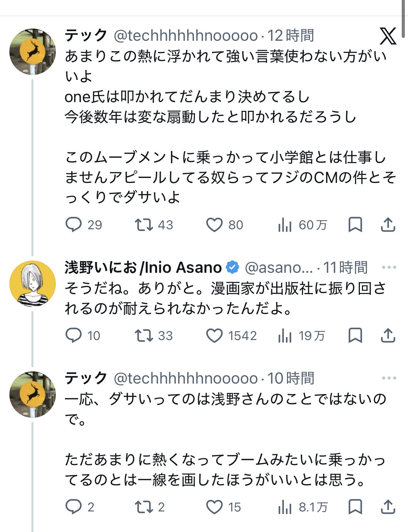Bookmark the first テック post
Screen dimensions: 408x532
[355, 225]
